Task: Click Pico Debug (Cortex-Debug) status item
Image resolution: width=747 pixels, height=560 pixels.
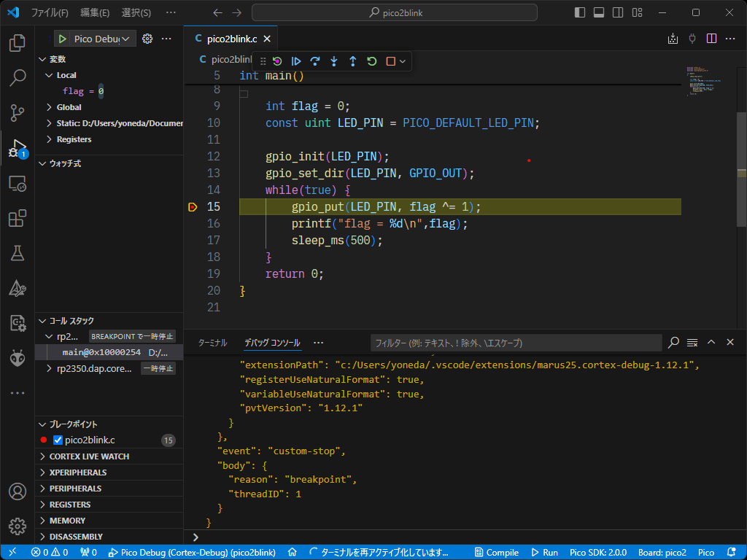Action: (192, 553)
